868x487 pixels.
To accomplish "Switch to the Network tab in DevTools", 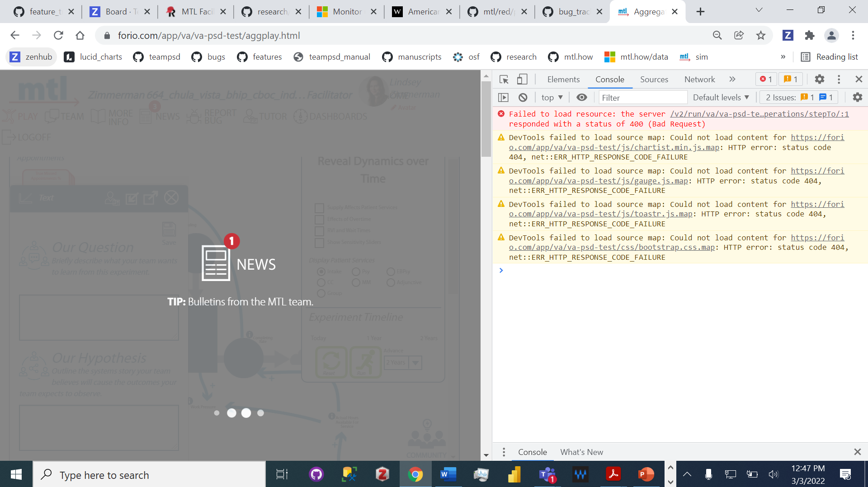I will point(699,79).
